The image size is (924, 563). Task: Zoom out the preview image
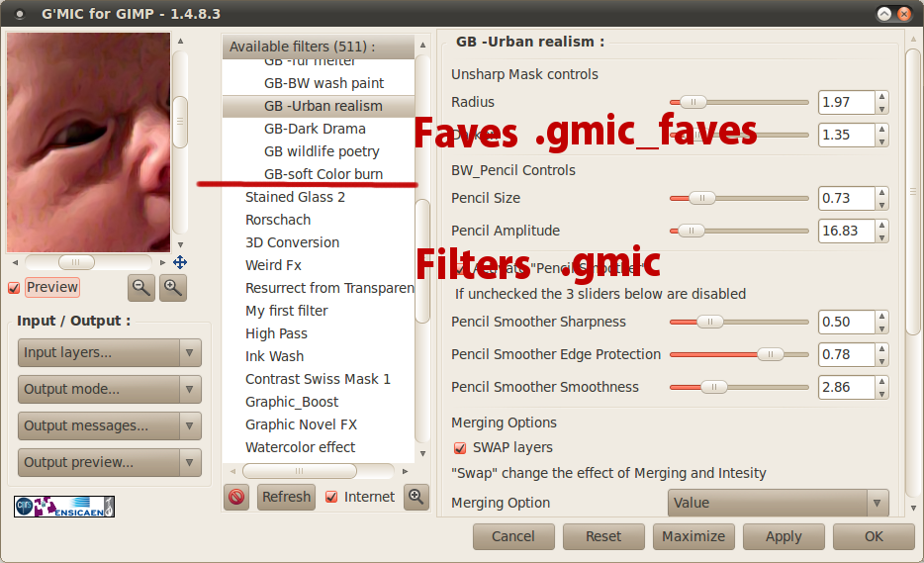[141, 288]
